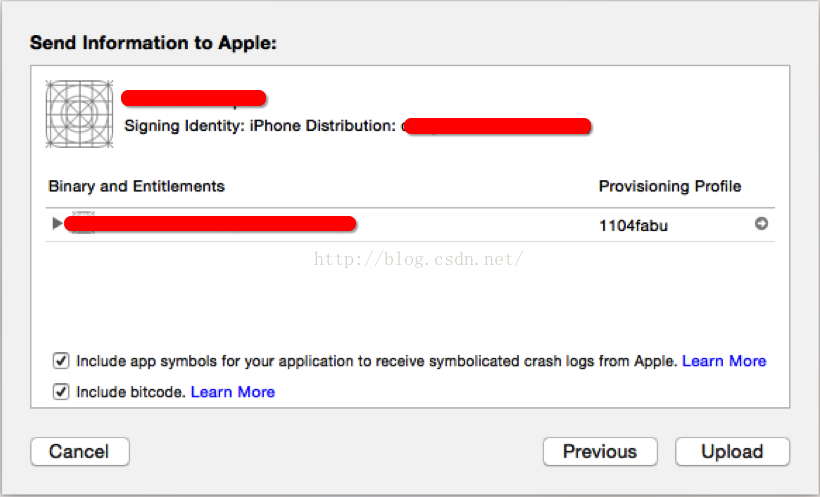
Task: Go back with the Previous button
Action: coord(600,451)
